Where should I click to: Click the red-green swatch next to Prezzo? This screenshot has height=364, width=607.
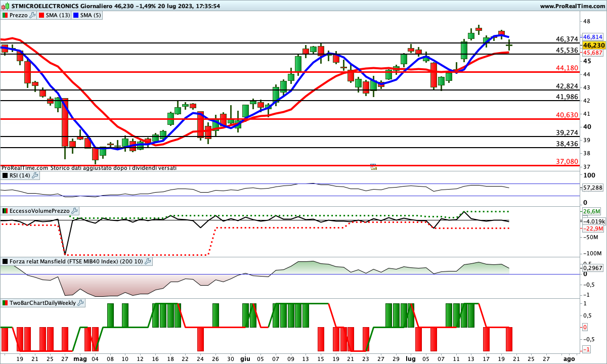[x=5, y=15]
